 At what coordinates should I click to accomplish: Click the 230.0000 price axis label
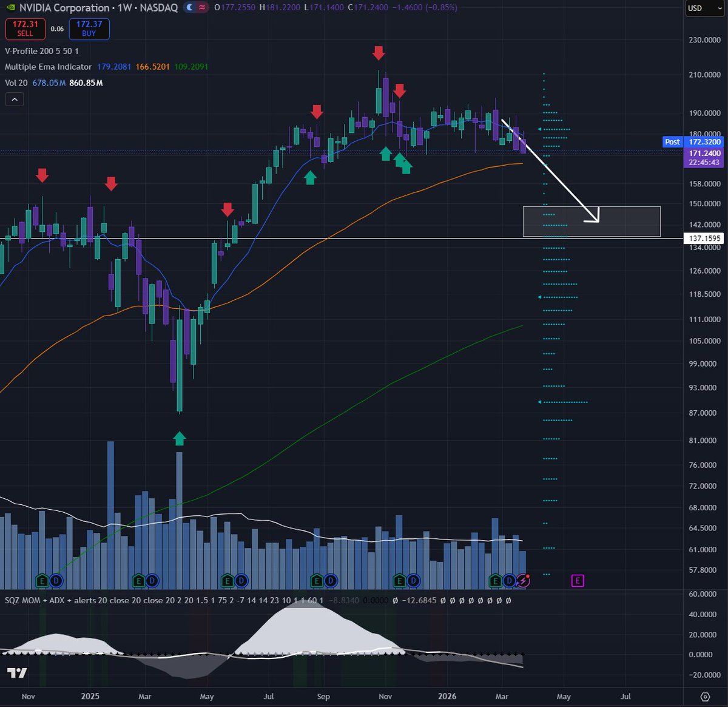click(704, 39)
